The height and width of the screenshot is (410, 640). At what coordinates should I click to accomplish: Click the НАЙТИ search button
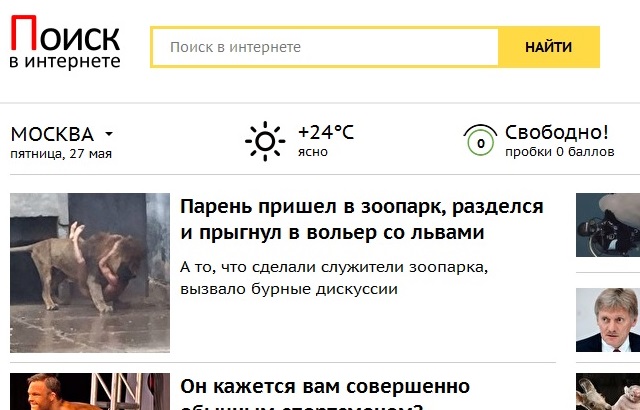(549, 47)
